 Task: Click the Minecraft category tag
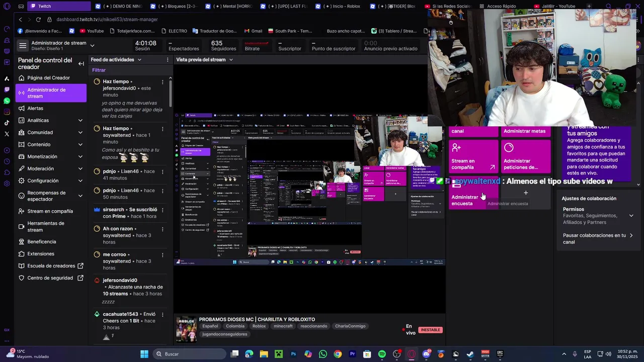pyautogui.click(x=283, y=326)
